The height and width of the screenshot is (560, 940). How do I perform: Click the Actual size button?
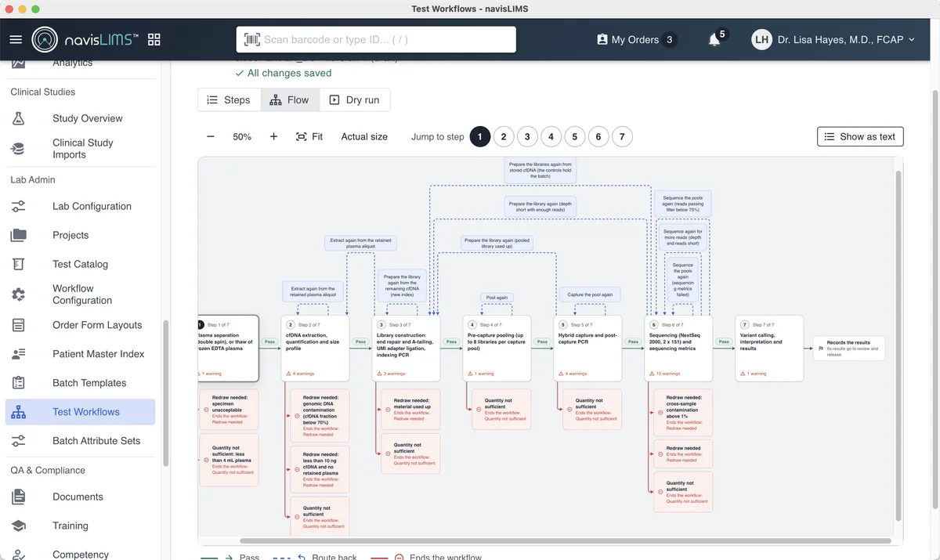tap(364, 136)
